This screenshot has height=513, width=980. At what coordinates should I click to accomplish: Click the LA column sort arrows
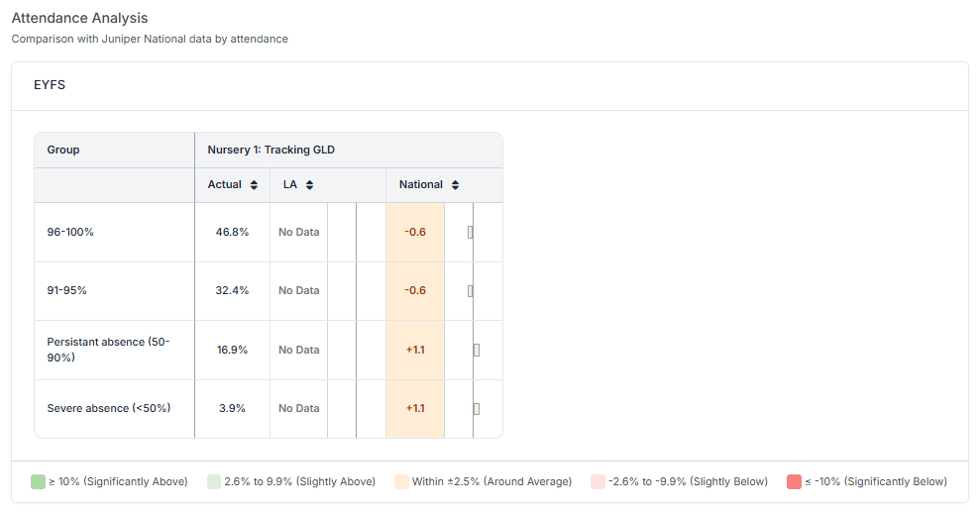click(309, 185)
